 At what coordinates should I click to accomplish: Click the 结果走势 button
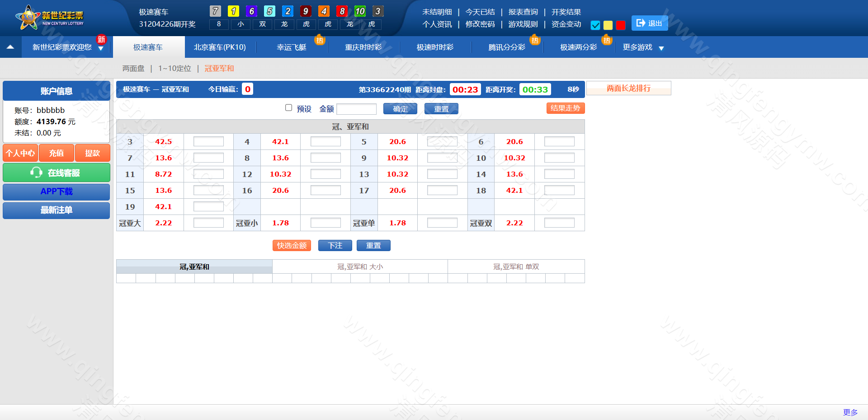tap(565, 108)
